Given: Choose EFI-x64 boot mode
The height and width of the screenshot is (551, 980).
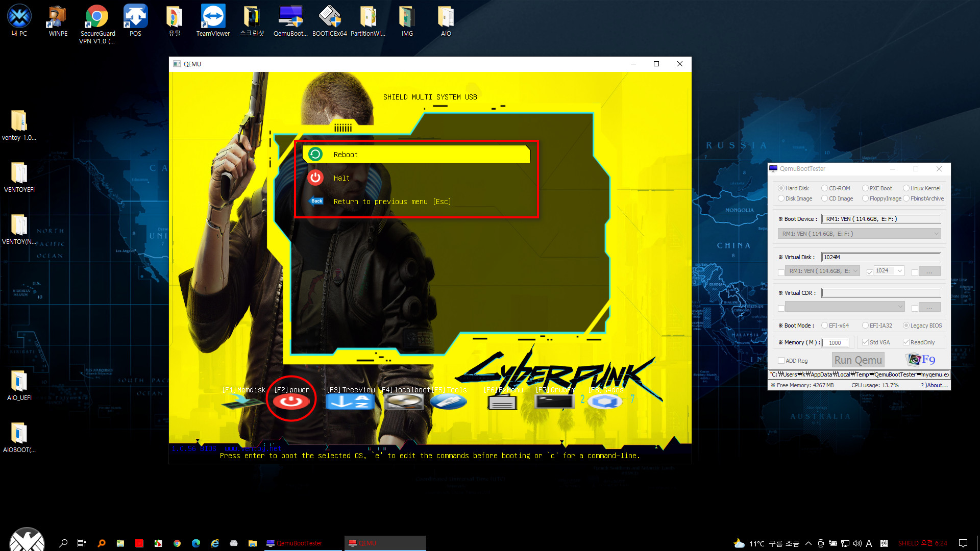Looking at the screenshot, I should (x=824, y=325).
